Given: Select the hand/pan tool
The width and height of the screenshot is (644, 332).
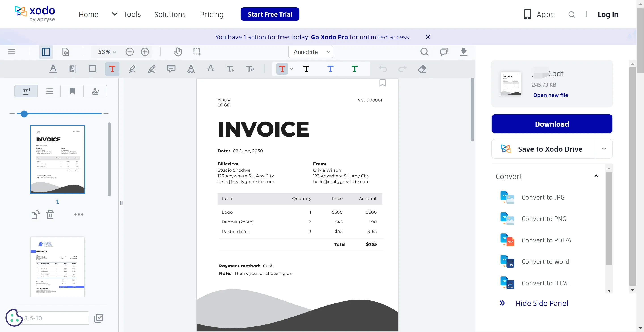Looking at the screenshot, I should tap(178, 52).
